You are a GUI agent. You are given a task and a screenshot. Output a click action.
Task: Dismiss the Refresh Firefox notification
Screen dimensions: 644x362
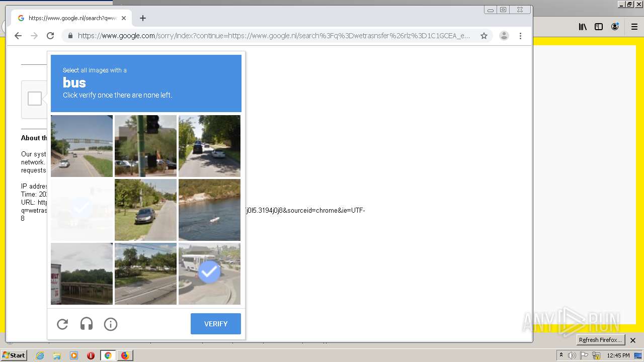[633, 340]
